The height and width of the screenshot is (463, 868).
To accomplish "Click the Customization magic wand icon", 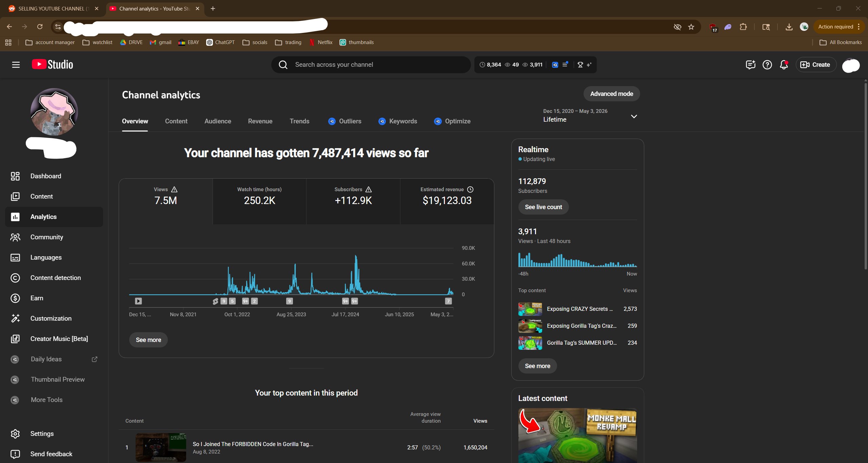I will pos(15,319).
